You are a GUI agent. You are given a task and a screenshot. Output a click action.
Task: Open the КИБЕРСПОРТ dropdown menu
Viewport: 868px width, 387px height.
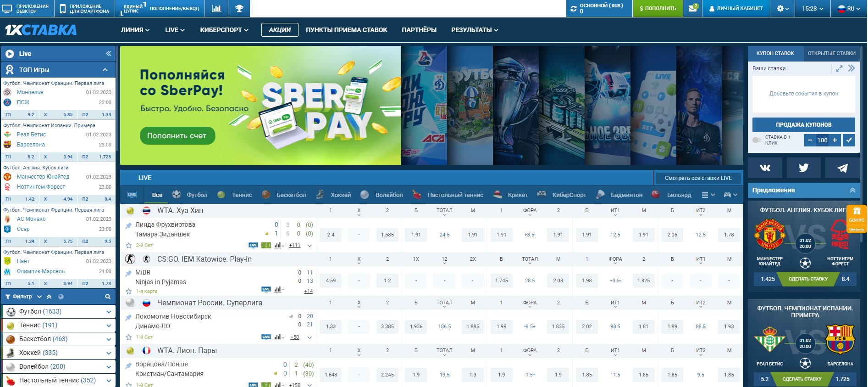[224, 30]
